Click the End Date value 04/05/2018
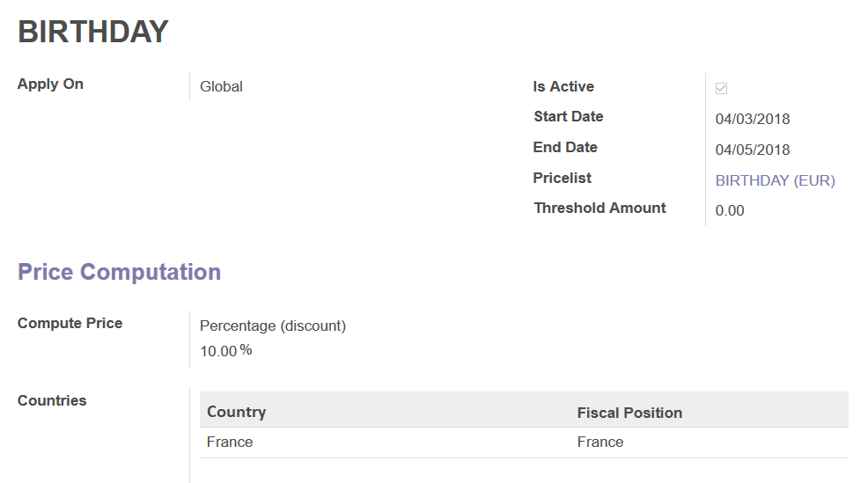 pyautogui.click(x=753, y=150)
